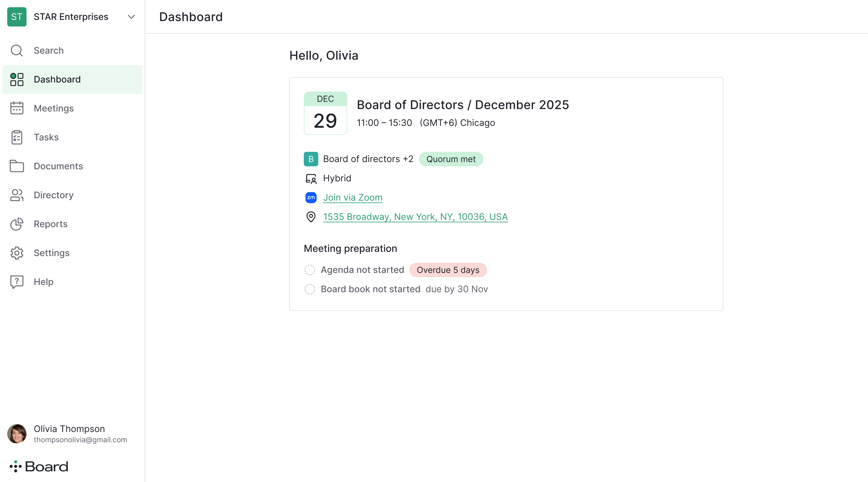The width and height of the screenshot is (868, 482).
Task: Click the Search magnifier icon
Action: (17, 51)
